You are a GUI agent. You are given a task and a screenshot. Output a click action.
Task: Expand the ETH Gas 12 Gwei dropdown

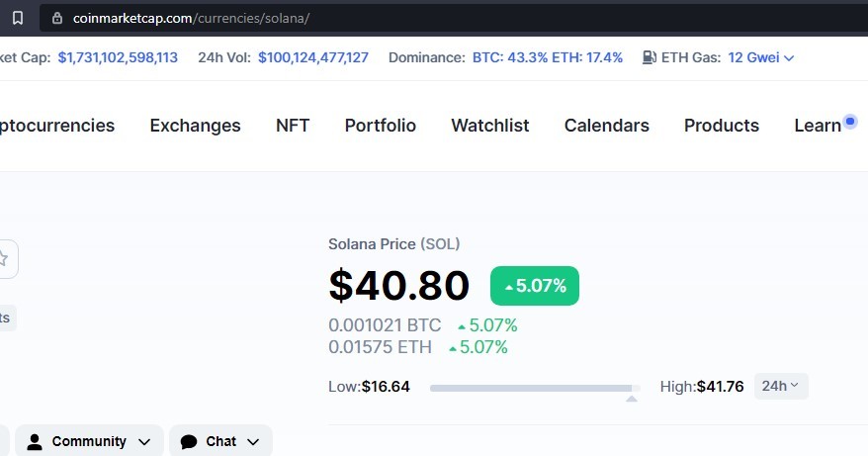click(x=761, y=57)
